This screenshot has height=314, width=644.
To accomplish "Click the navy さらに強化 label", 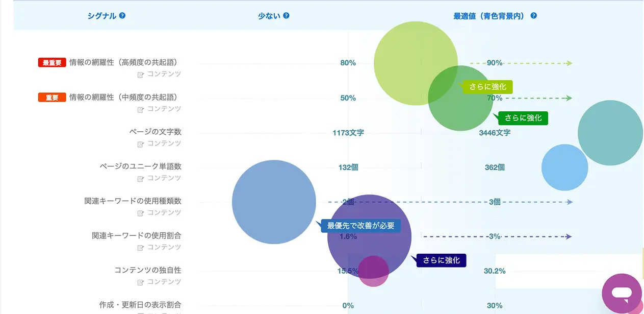I will pyautogui.click(x=441, y=260).
